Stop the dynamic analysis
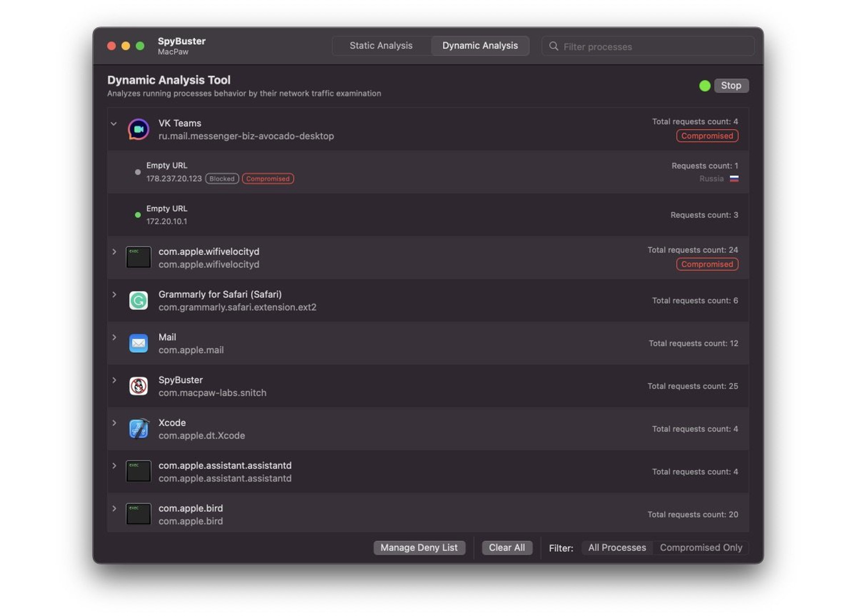The image size is (856, 616). [x=731, y=86]
